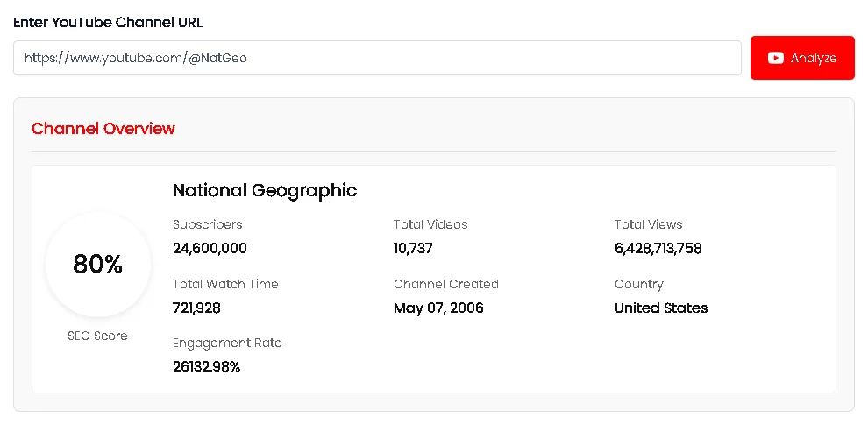Click the 'Subscribers' label

(x=208, y=224)
